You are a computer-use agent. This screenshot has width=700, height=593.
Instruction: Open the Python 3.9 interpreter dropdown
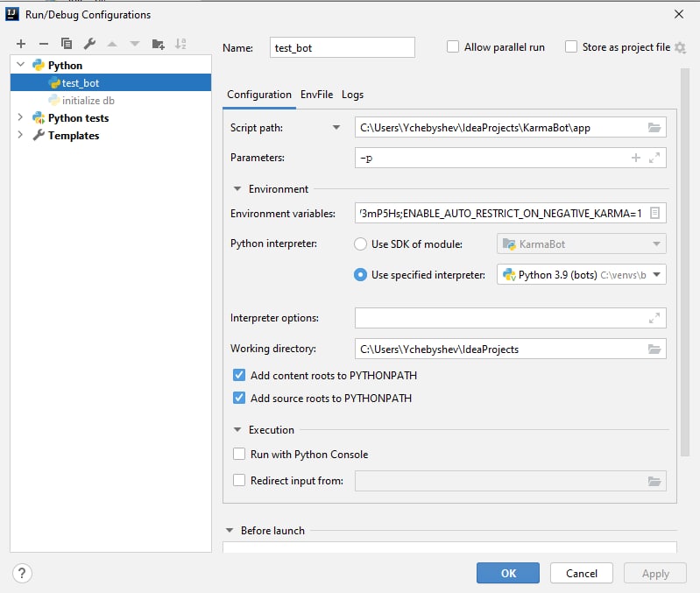point(581,274)
